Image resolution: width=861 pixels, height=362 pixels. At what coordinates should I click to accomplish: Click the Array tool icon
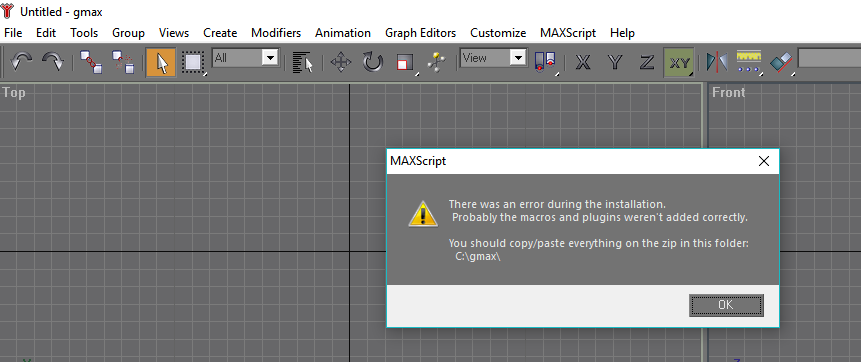749,62
